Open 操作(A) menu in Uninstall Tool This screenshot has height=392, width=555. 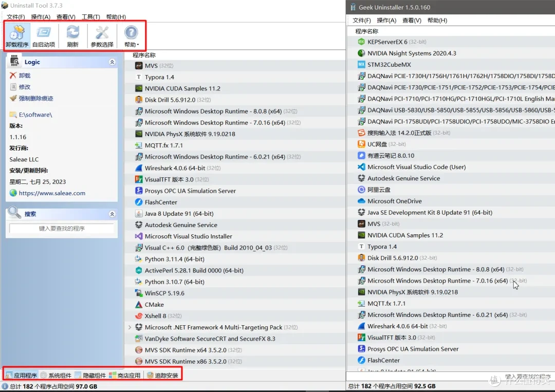tap(41, 16)
